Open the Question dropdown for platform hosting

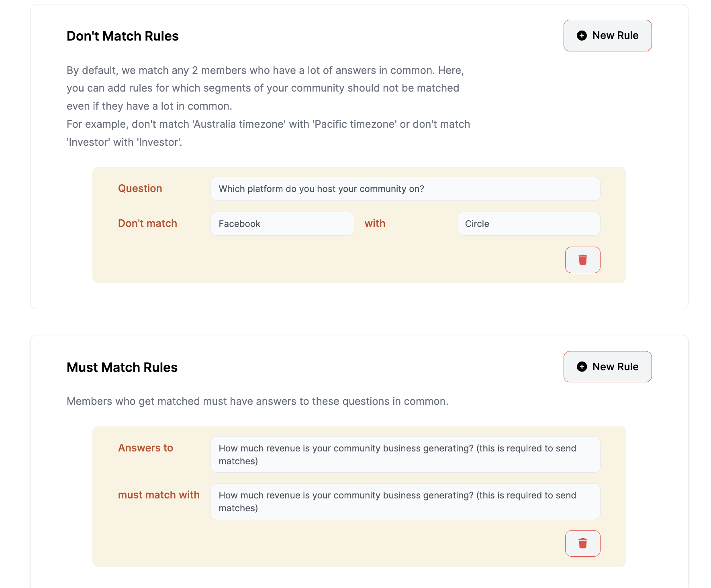[405, 189]
